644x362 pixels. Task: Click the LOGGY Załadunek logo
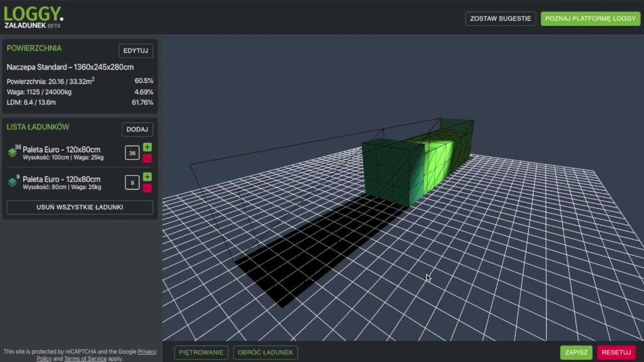(x=34, y=18)
